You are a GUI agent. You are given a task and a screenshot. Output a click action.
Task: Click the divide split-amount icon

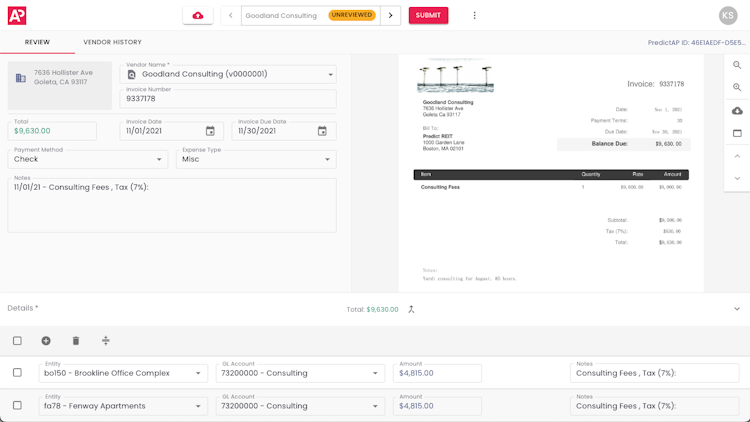pos(106,341)
